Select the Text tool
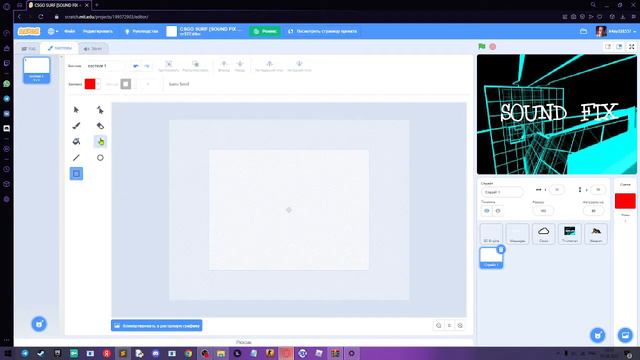The width and height of the screenshot is (640, 360). [x=100, y=142]
